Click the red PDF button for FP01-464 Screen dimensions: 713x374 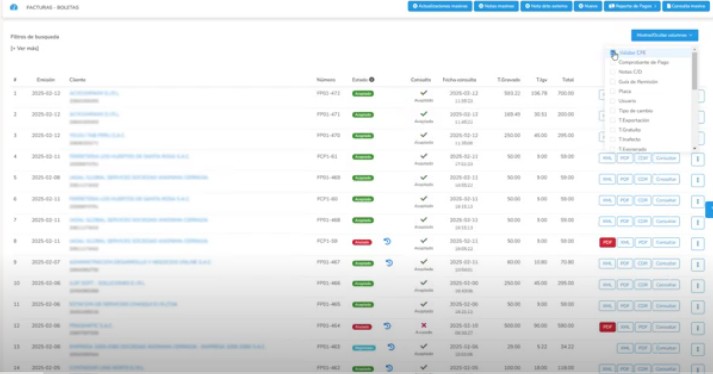click(608, 327)
